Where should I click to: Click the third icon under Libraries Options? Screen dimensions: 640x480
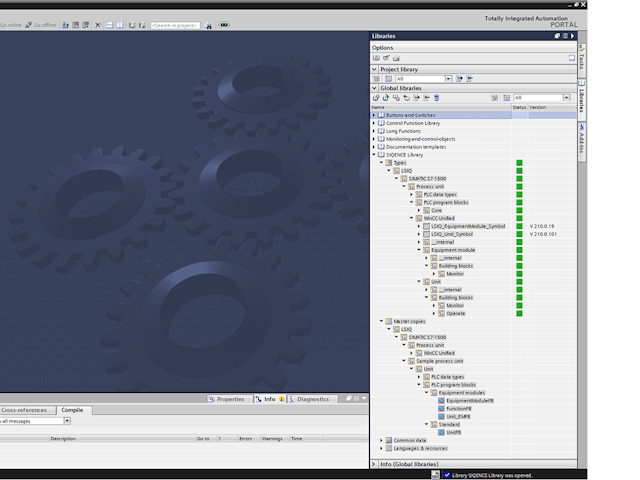[x=396, y=58]
